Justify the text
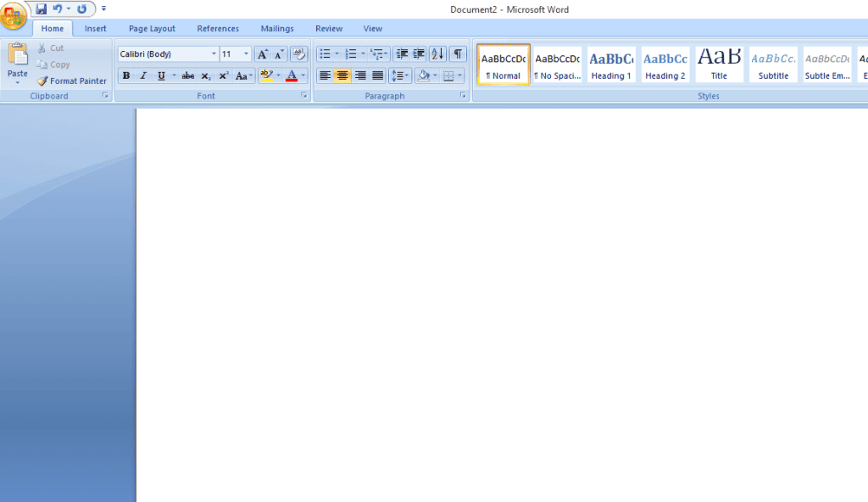Viewport: 868px width, 502px height. point(377,76)
